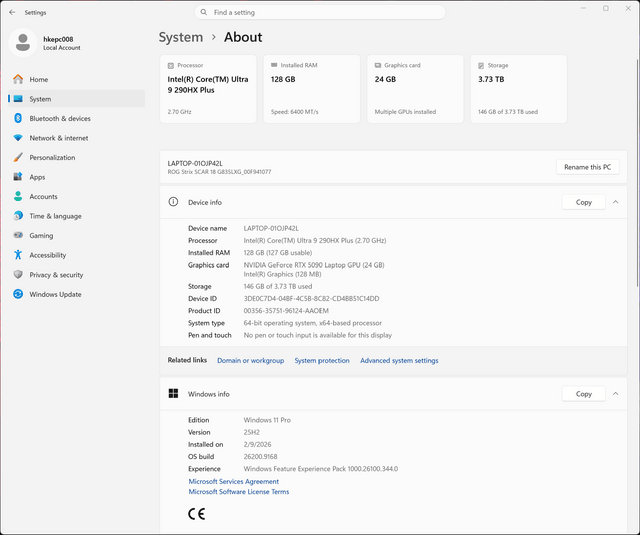Click the System monitor icon in sidebar
The width and height of the screenshot is (640, 535).
point(18,99)
